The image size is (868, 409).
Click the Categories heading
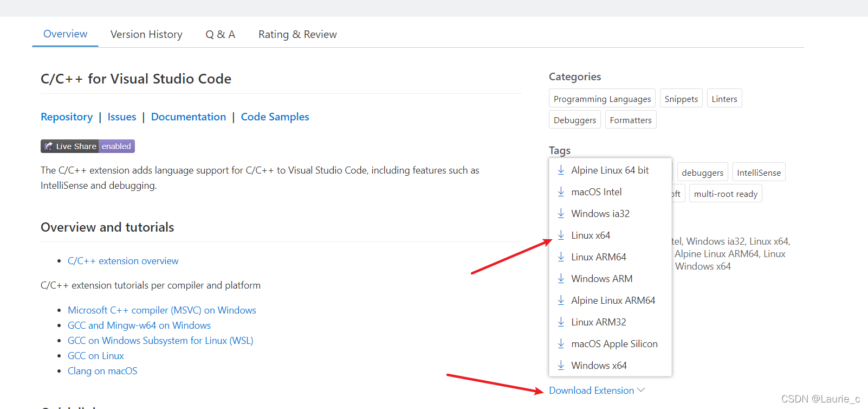pyautogui.click(x=575, y=77)
